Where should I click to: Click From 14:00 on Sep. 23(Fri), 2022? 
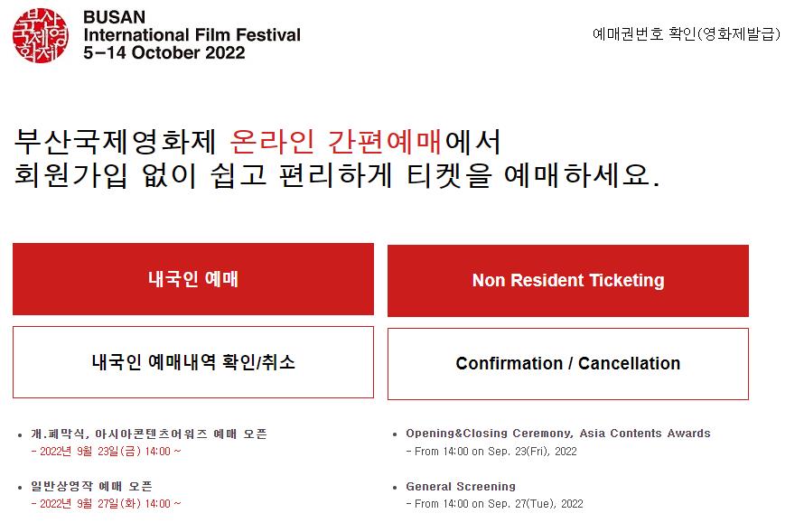click(x=492, y=451)
